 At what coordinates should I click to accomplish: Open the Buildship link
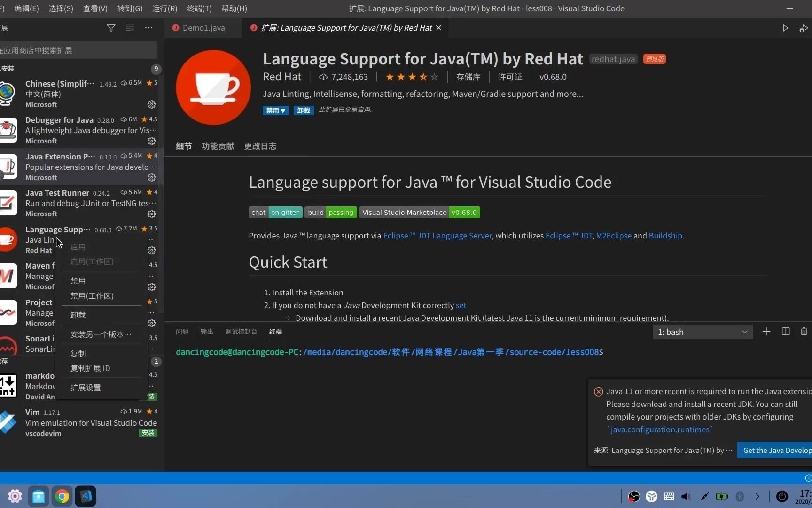point(665,236)
